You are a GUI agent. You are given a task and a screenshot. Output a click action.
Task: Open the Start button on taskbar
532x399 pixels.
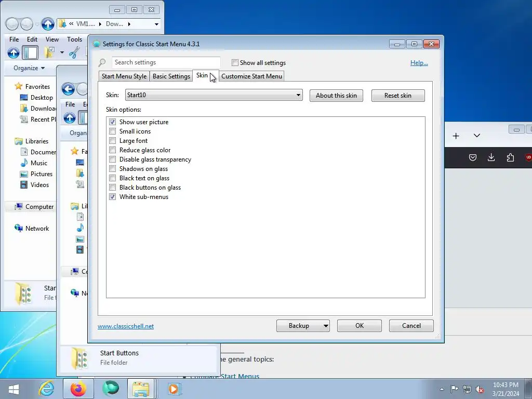pos(14,389)
